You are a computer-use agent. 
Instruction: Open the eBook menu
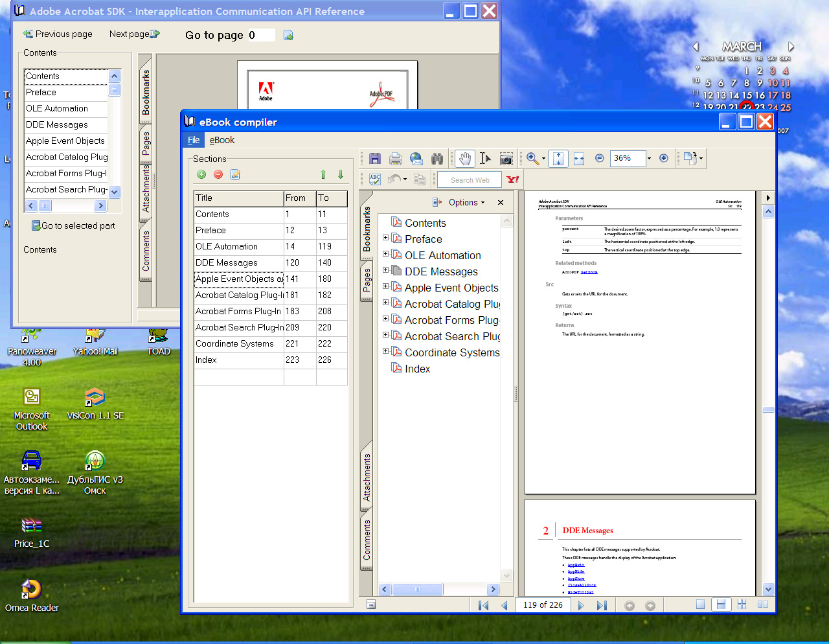pyautogui.click(x=222, y=140)
